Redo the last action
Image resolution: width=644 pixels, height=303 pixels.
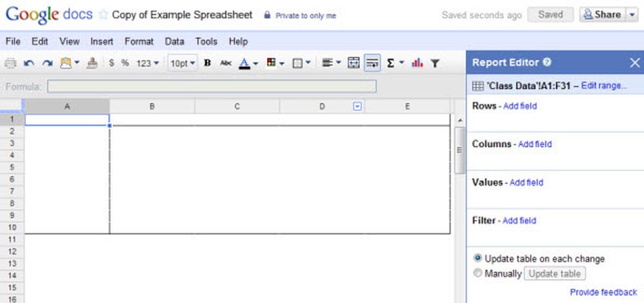(x=47, y=63)
